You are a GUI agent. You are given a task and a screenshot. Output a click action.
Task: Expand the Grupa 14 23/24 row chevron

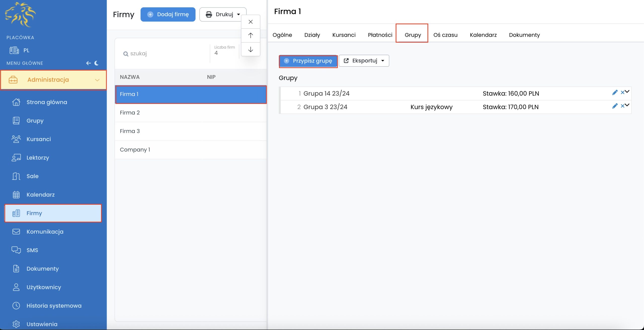[627, 91]
